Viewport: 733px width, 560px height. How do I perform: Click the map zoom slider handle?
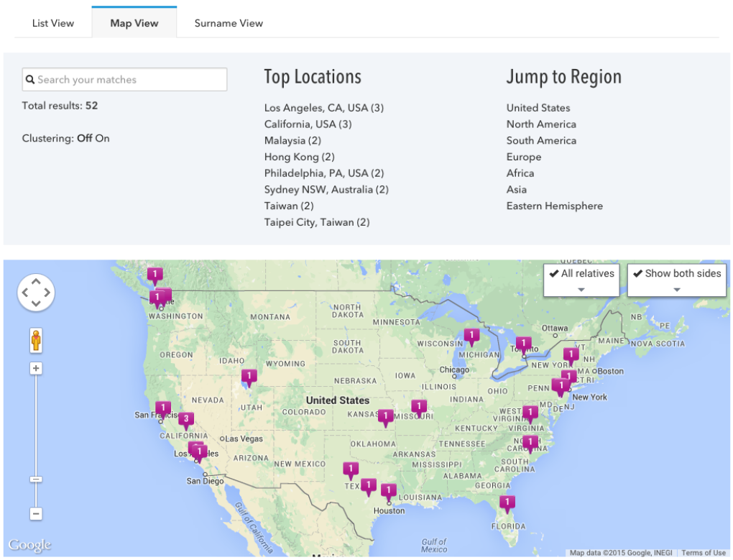(x=36, y=479)
